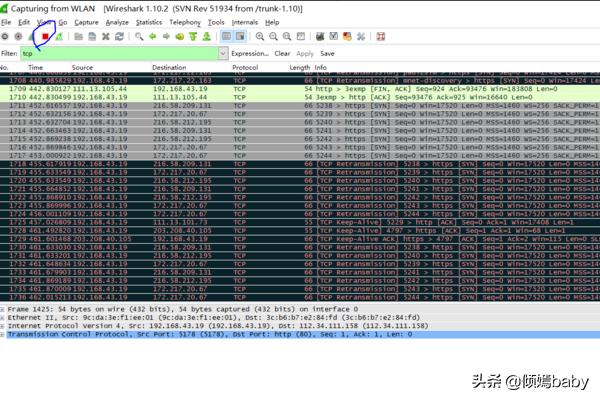
Task: Jump to the last packet
Action: point(207,37)
